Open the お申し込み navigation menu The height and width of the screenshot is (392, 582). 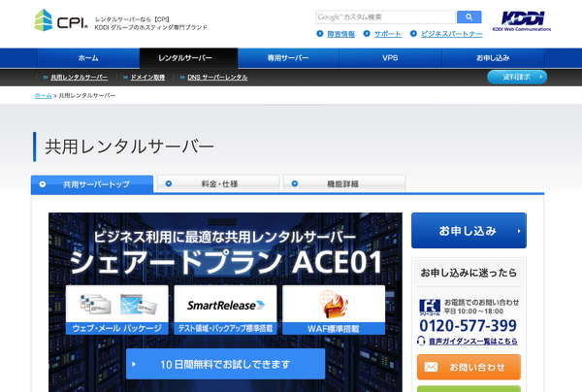(493, 58)
